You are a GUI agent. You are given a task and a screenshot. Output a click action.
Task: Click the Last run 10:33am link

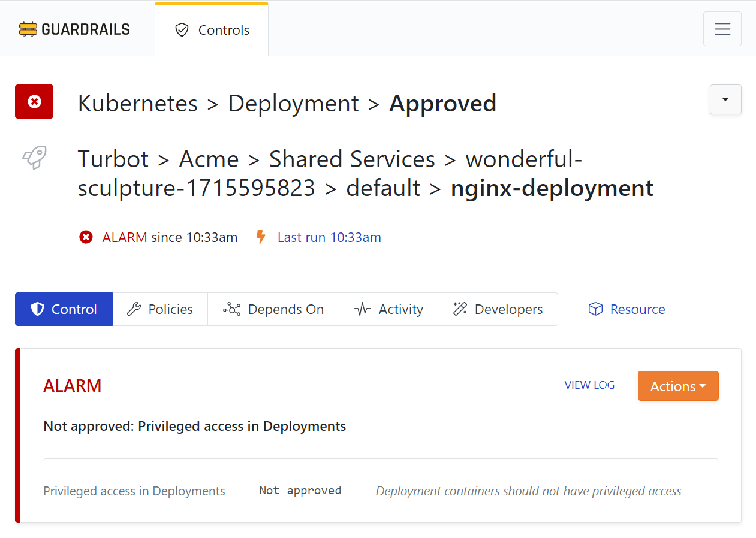329,237
